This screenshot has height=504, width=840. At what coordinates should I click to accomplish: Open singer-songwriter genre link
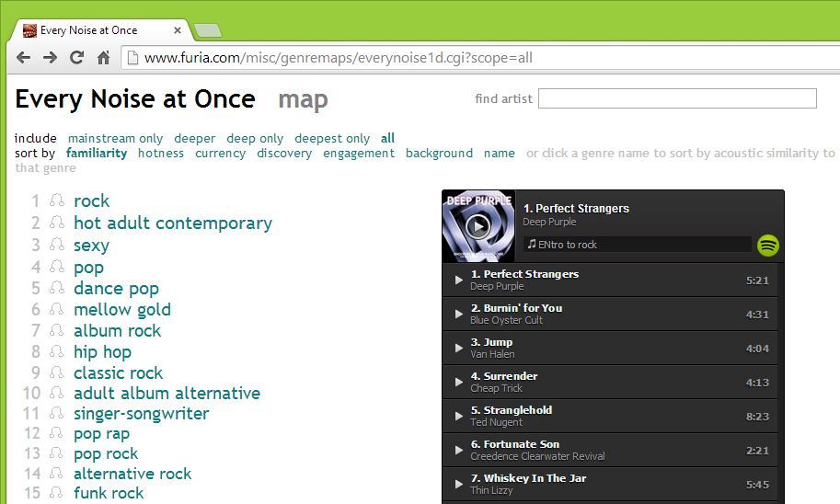(x=142, y=414)
